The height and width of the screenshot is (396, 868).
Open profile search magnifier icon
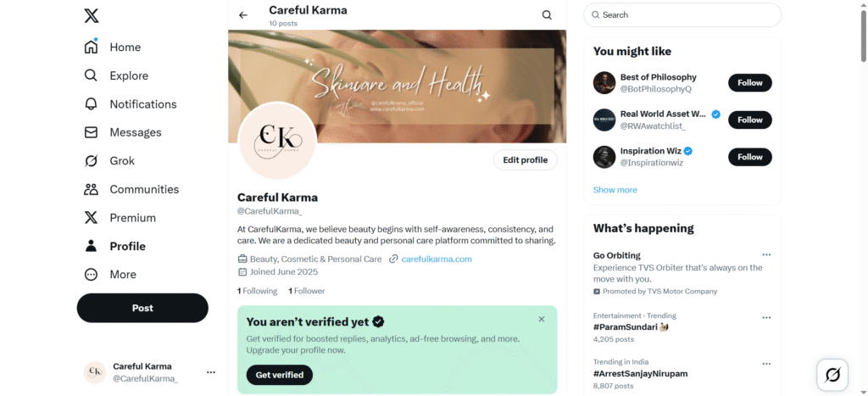(547, 15)
